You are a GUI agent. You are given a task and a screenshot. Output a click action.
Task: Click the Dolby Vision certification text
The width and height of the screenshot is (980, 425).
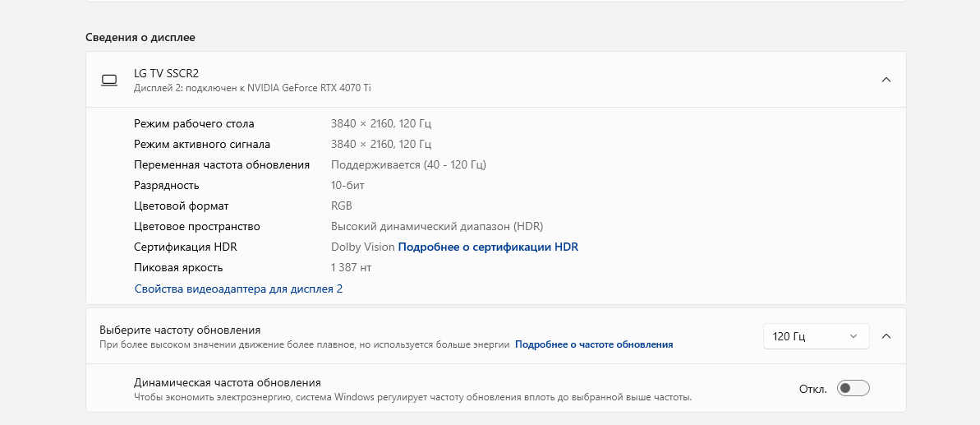click(362, 247)
